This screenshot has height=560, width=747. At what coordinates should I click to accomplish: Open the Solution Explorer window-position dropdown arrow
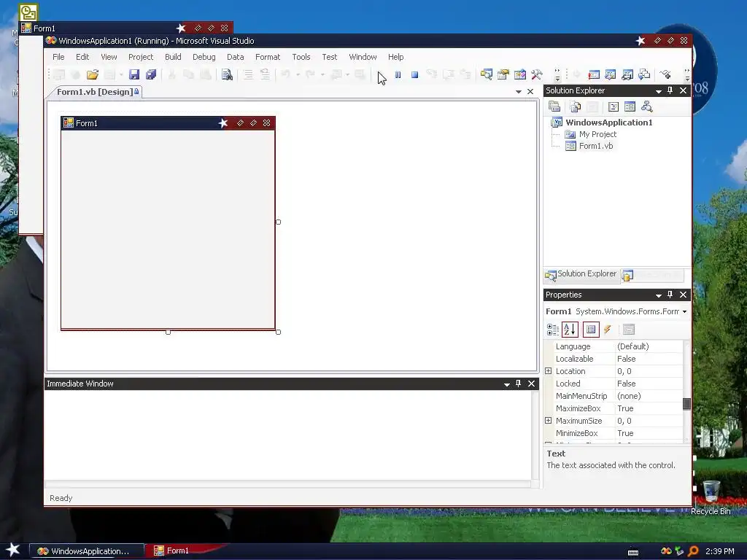coord(659,91)
